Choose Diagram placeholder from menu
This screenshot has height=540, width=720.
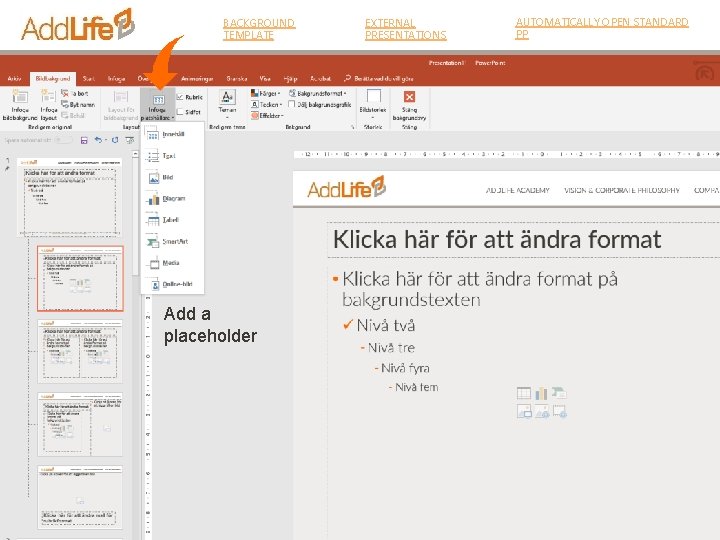[x=172, y=199]
